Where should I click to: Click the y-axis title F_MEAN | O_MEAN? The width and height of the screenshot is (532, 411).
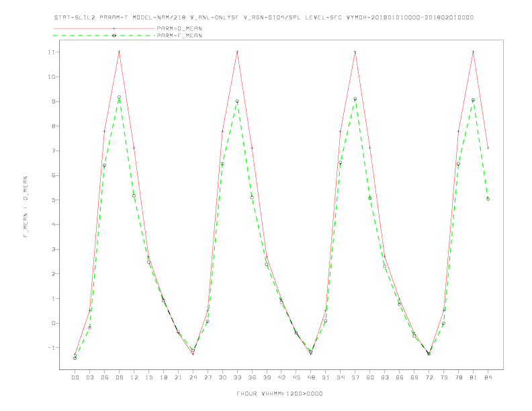click(26, 207)
